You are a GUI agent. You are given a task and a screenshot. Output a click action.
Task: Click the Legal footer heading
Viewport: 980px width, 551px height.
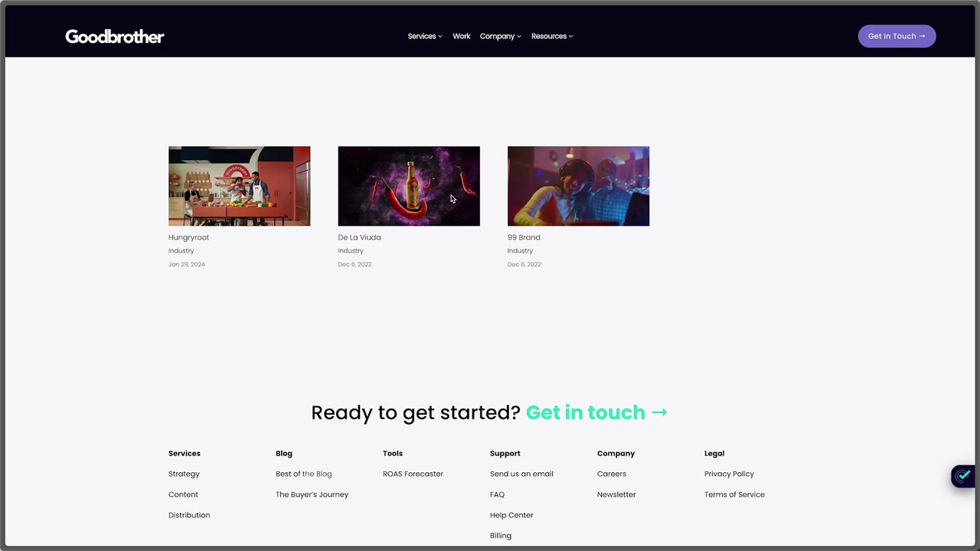coord(714,453)
